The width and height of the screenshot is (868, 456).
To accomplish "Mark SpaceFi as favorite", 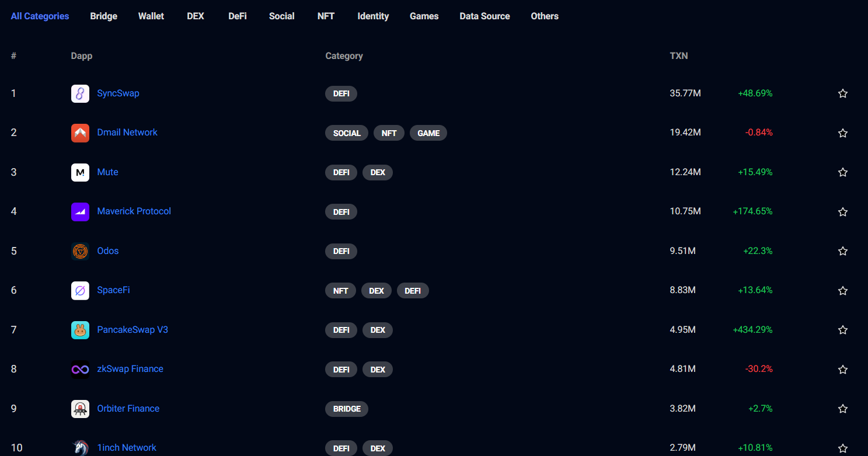I will pos(842,291).
